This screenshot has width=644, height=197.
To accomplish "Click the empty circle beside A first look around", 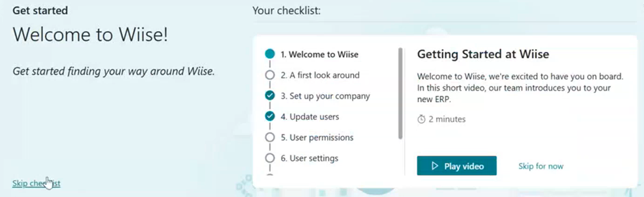I will click(x=270, y=75).
